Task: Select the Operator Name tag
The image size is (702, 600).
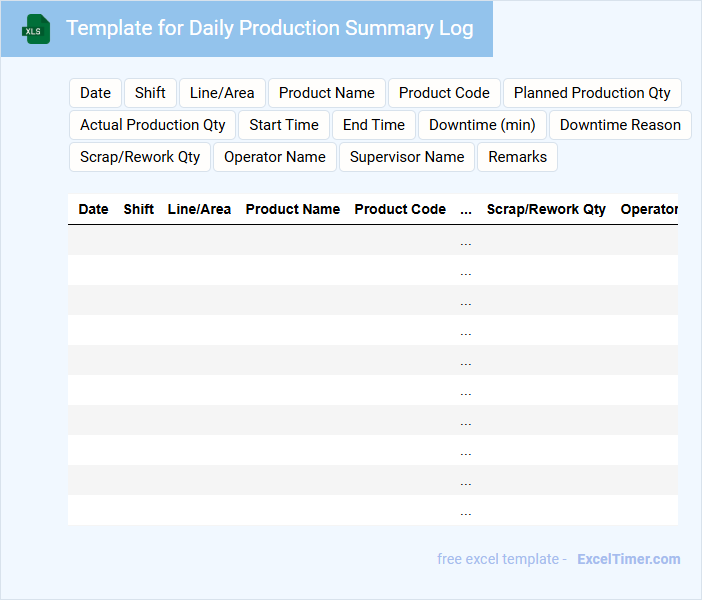Action: pos(274,157)
